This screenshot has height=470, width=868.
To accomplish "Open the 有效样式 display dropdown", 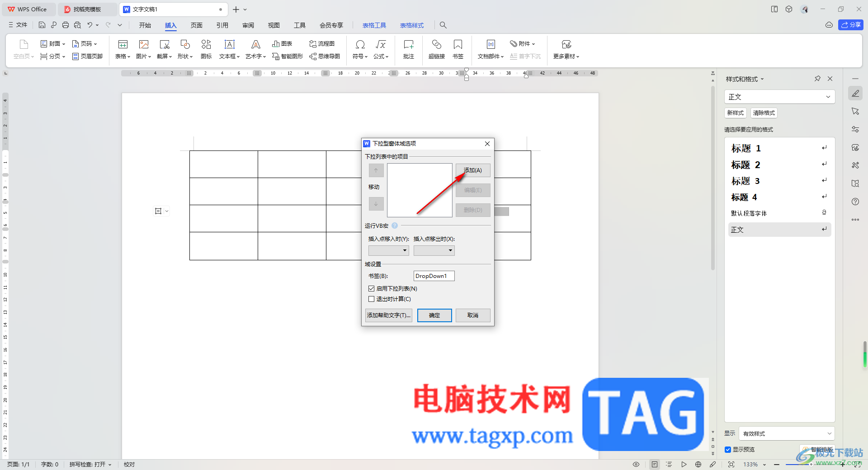I will (x=787, y=433).
